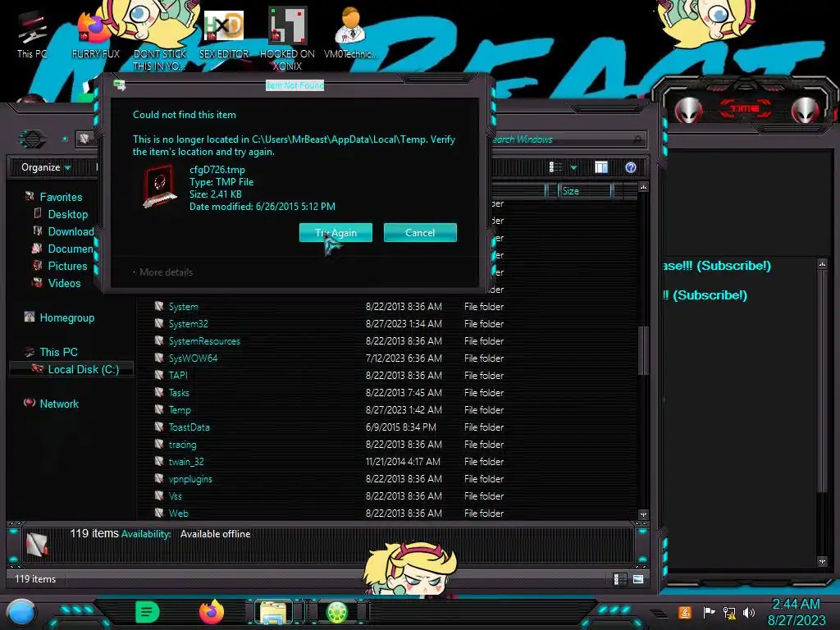Viewport: 840px width, 630px height.
Task: Click the Java update tray icon
Action: [685, 612]
